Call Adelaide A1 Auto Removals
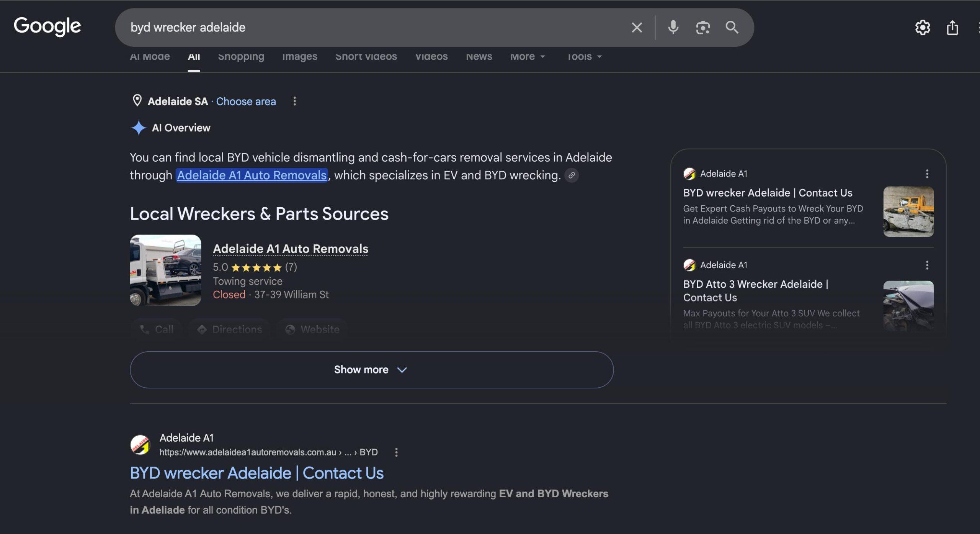 [157, 329]
